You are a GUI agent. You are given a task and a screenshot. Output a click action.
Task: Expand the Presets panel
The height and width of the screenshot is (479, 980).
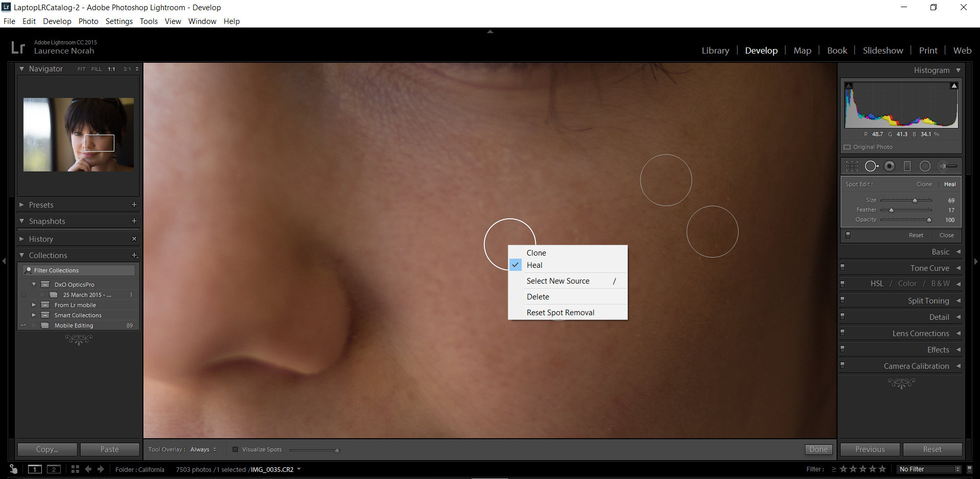[x=21, y=205]
